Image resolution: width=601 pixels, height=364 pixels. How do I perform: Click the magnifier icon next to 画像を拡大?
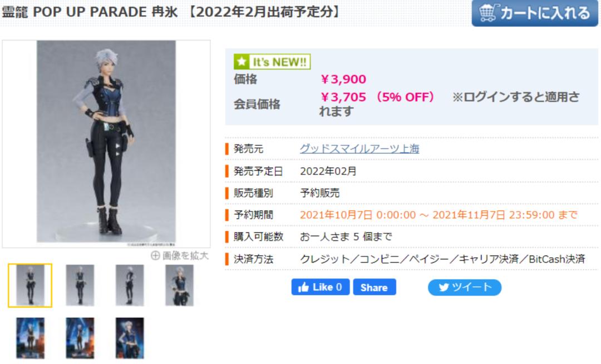(155, 255)
